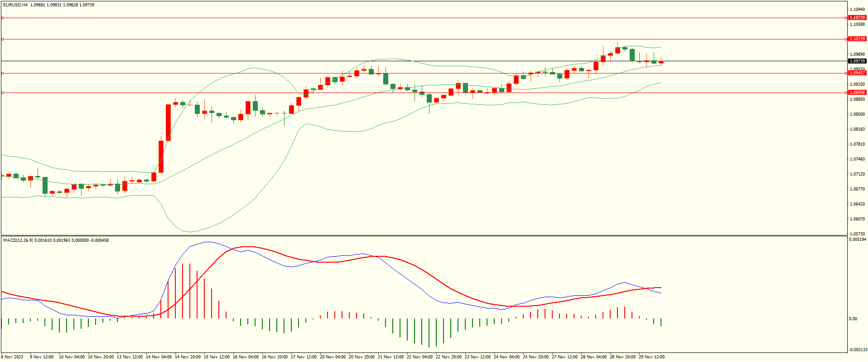Click the 10 Nov 20:00 time label

pos(101,357)
